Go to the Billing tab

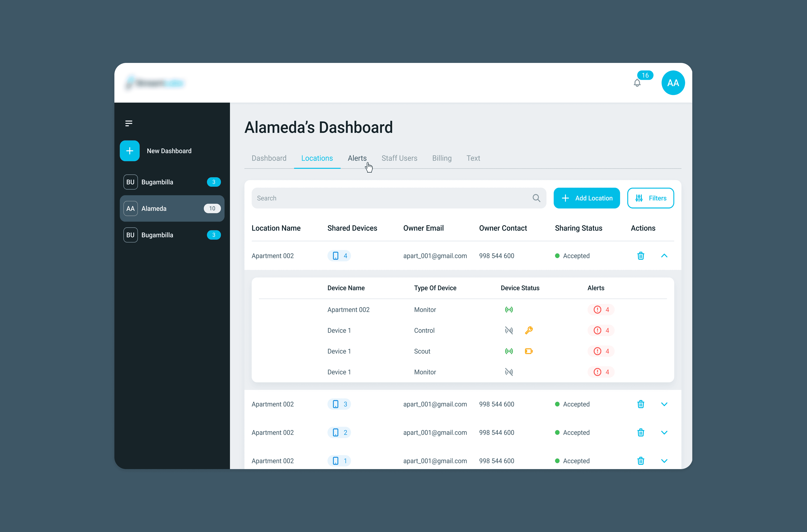[441, 158]
